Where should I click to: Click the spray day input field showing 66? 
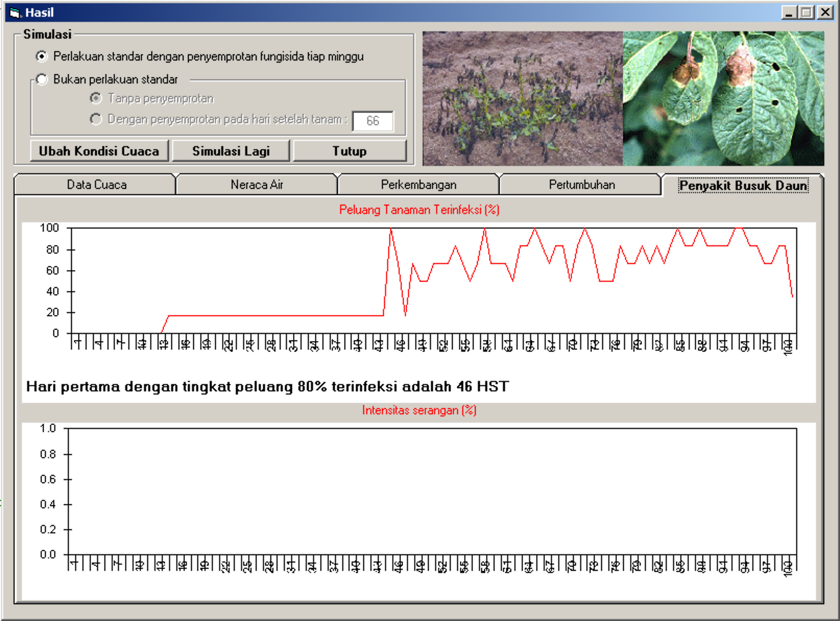pos(373,121)
